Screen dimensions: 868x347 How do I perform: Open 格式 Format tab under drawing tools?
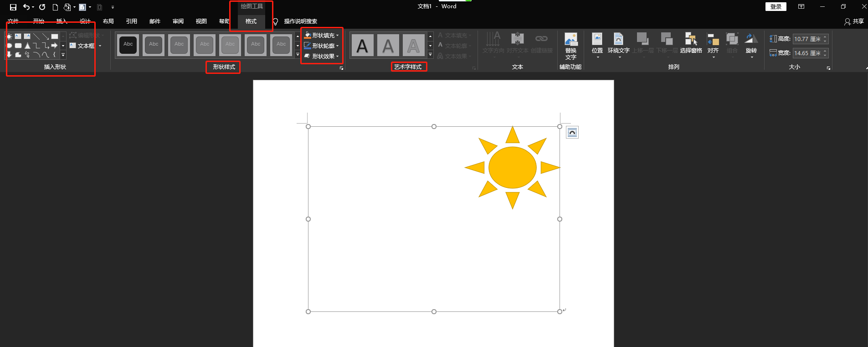251,21
